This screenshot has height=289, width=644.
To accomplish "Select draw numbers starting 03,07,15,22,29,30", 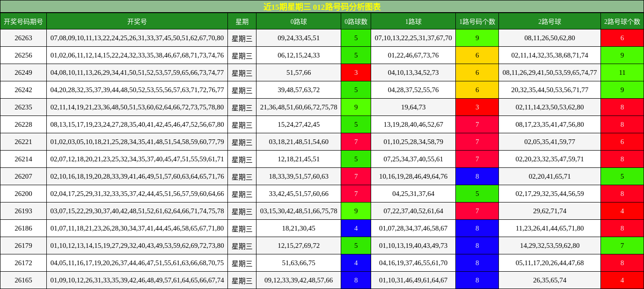I will [x=137, y=211].
